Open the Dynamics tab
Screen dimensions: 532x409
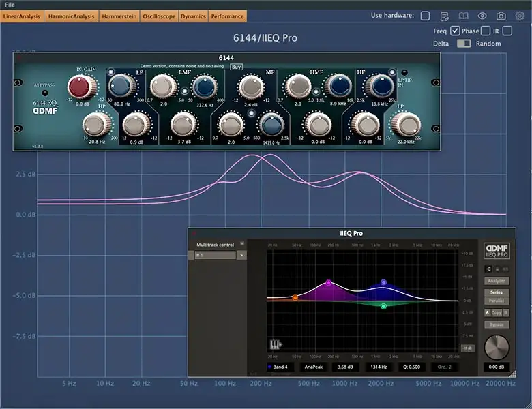coord(193,16)
